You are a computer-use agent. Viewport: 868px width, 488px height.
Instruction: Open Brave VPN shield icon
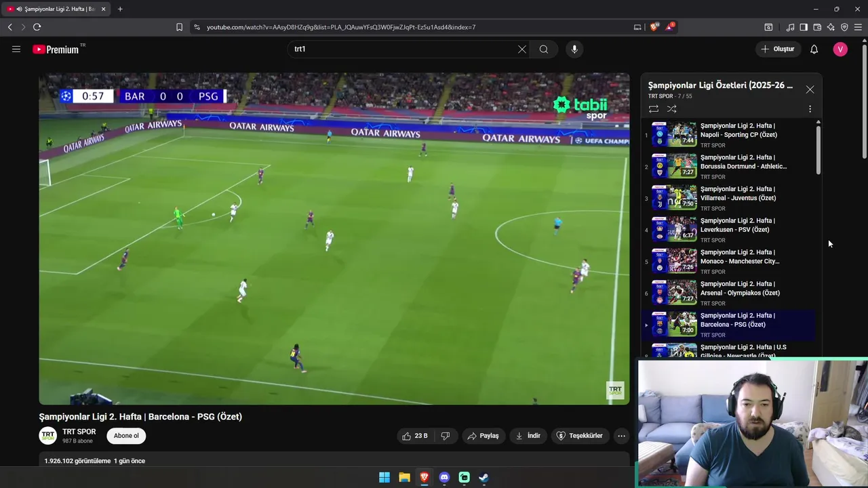(x=844, y=27)
